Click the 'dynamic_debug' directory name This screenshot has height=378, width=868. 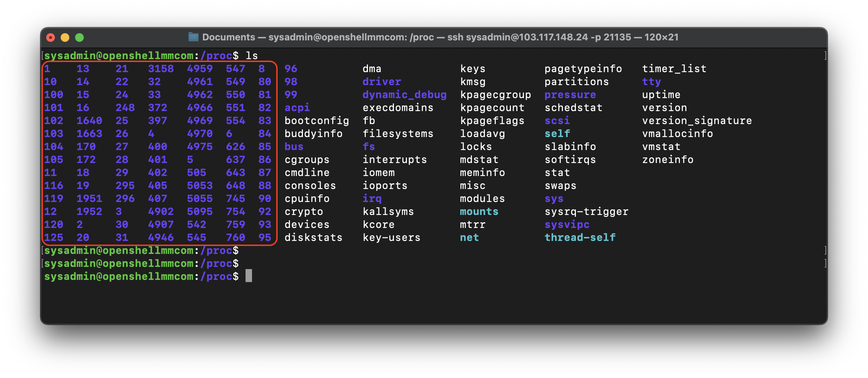point(404,94)
